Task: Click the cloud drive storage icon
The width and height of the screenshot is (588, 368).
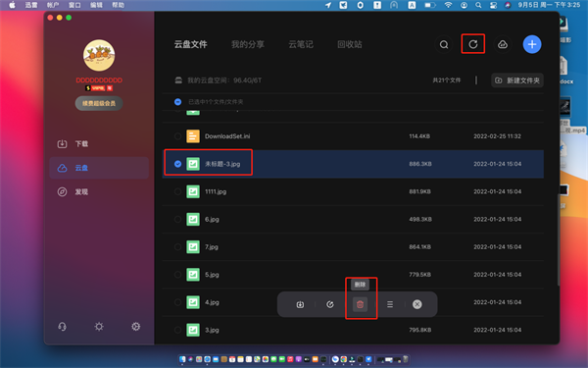Action: click(178, 80)
